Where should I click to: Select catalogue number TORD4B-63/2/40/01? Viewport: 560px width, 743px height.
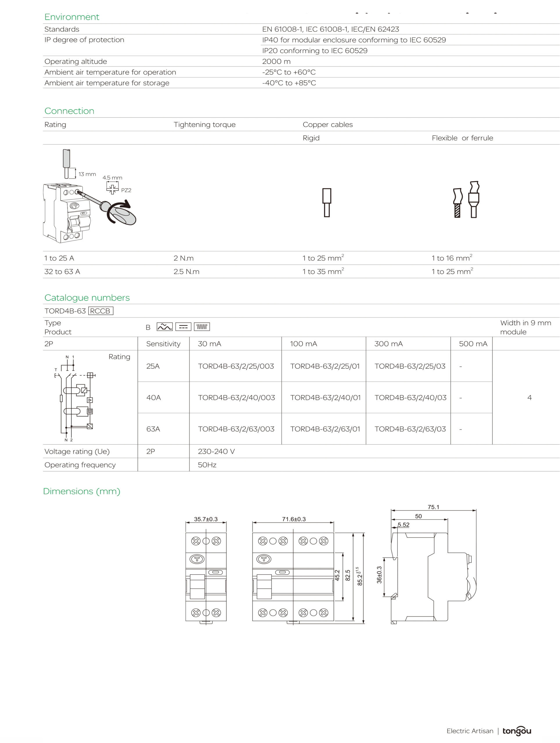[x=325, y=397]
